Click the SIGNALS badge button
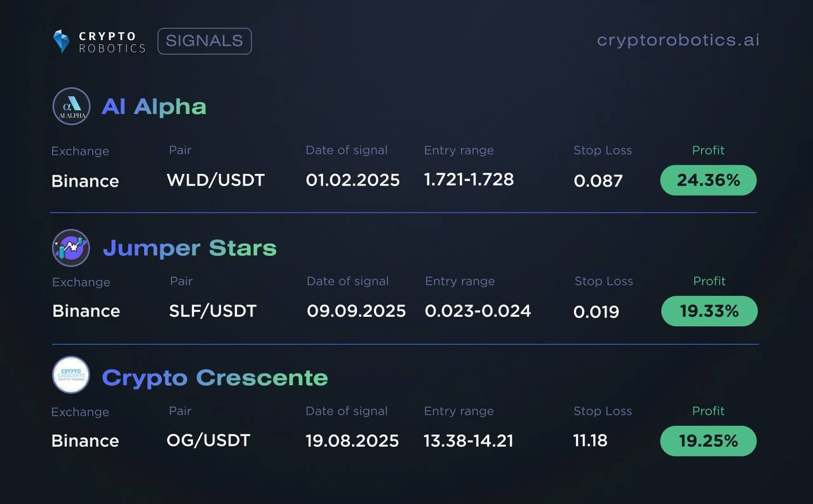The image size is (813, 504). click(205, 41)
